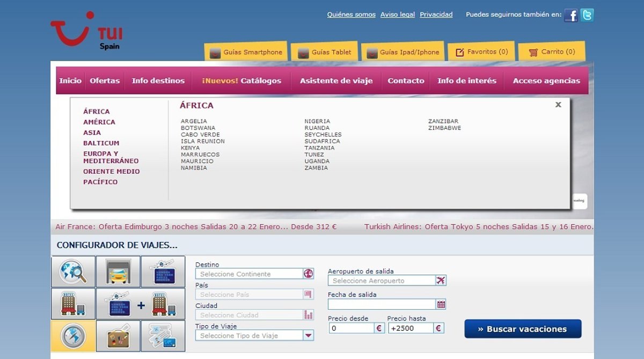
Task: Follow the Aviso legal link
Action: [397, 14]
